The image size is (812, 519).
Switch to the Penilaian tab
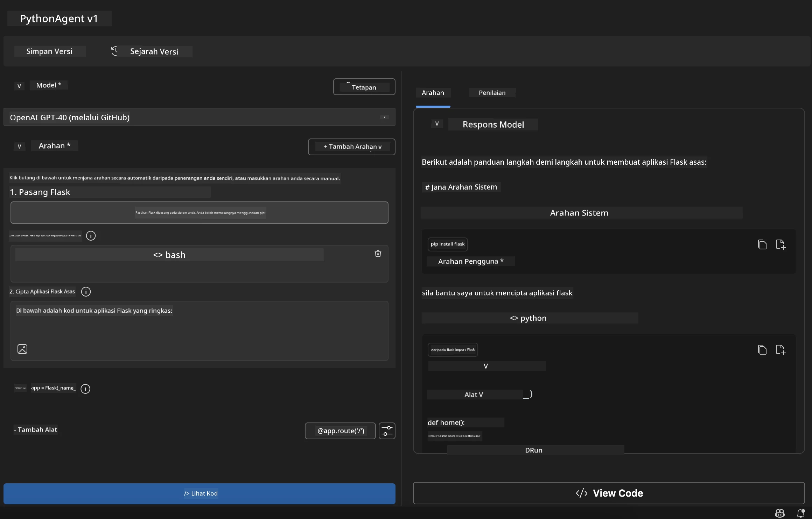coord(492,93)
